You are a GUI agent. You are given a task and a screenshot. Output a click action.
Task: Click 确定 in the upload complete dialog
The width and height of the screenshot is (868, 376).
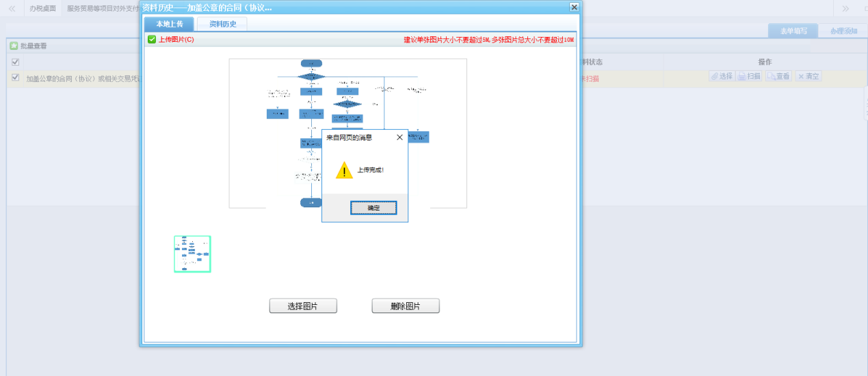(373, 208)
